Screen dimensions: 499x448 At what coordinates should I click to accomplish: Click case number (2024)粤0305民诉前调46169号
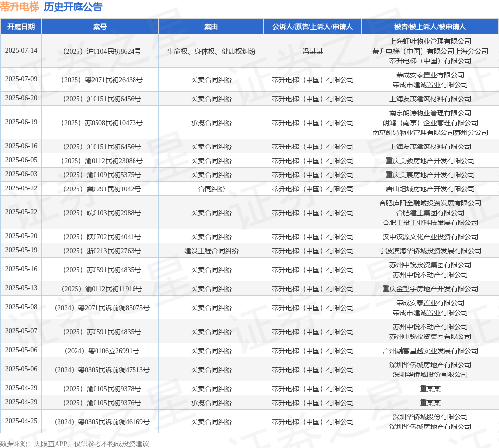(102, 422)
